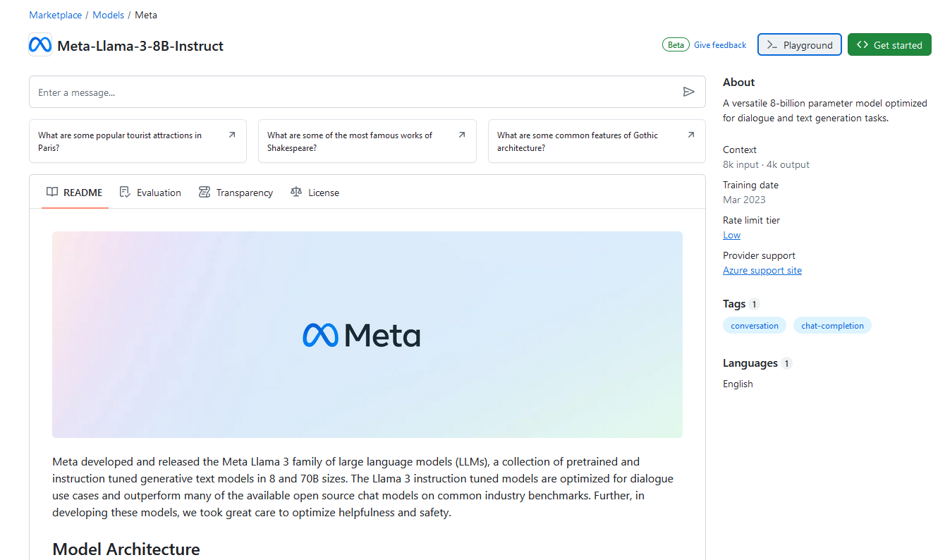This screenshot has width=945, height=560.
Task: Open the Transparency tab
Action: [236, 192]
